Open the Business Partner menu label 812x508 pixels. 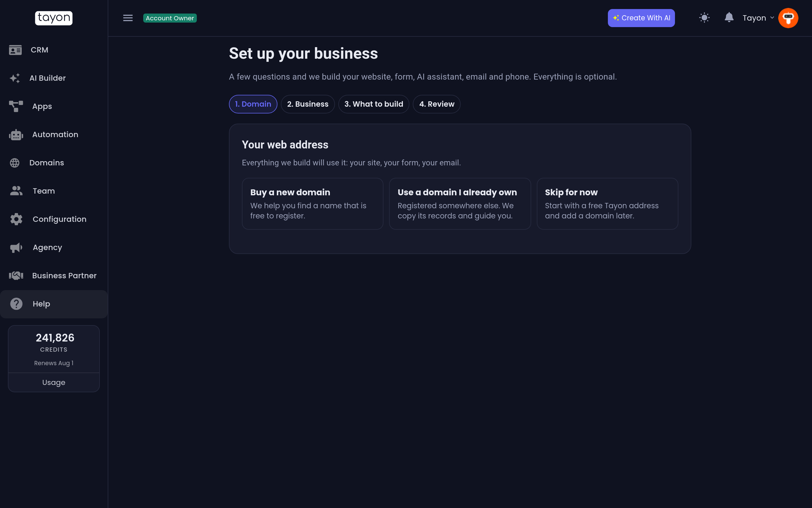pos(64,276)
